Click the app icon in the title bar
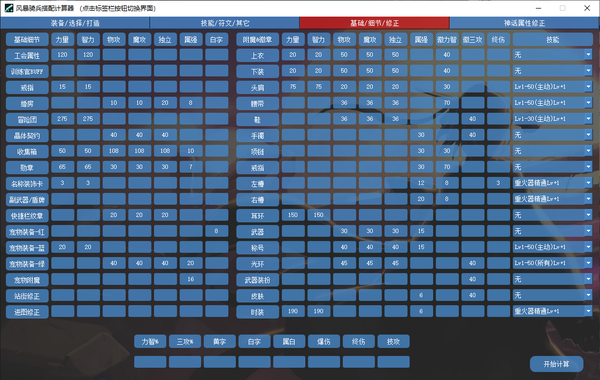 8,8
